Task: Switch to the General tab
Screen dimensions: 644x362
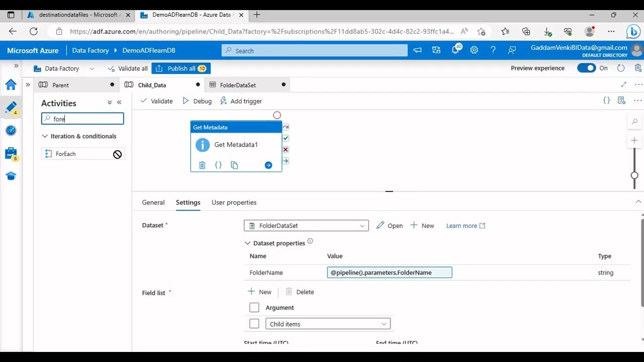Action: click(153, 202)
